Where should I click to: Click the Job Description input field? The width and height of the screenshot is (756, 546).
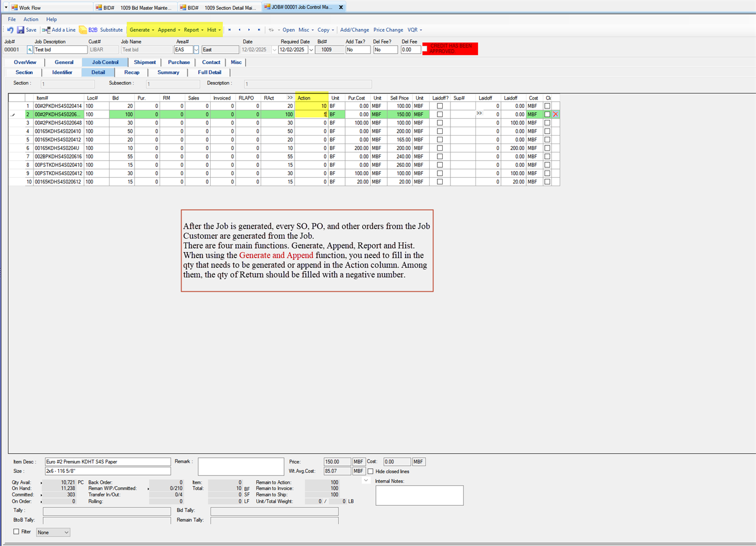tap(60, 50)
